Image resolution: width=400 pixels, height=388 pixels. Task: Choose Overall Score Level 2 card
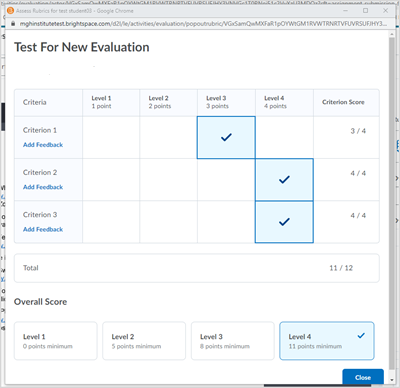144,341
